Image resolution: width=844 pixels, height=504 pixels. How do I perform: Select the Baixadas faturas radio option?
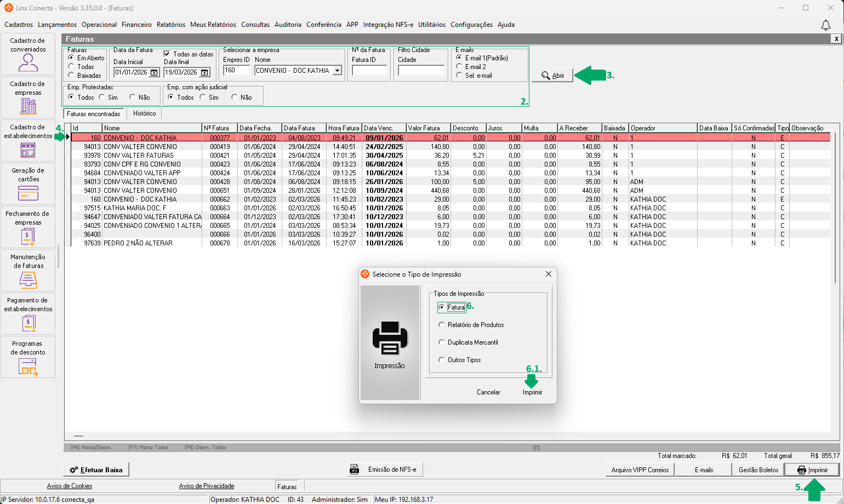(71, 76)
